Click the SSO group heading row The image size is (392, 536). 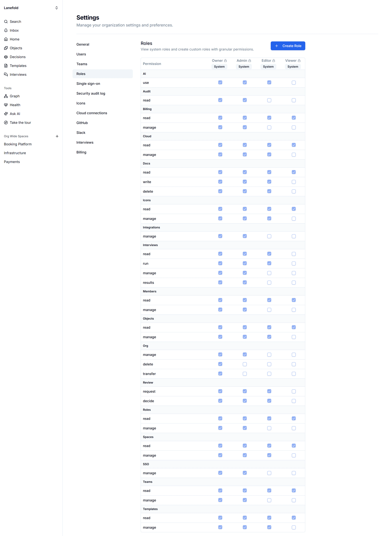coord(223,464)
